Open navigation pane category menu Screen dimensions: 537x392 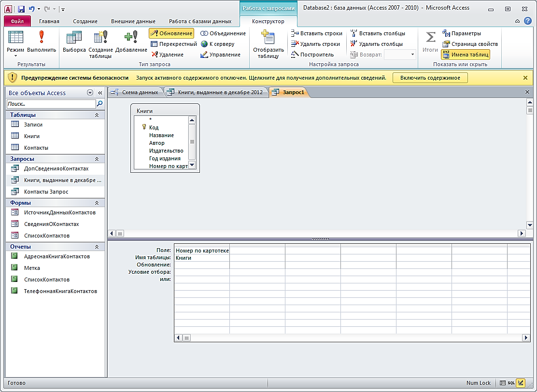click(90, 93)
